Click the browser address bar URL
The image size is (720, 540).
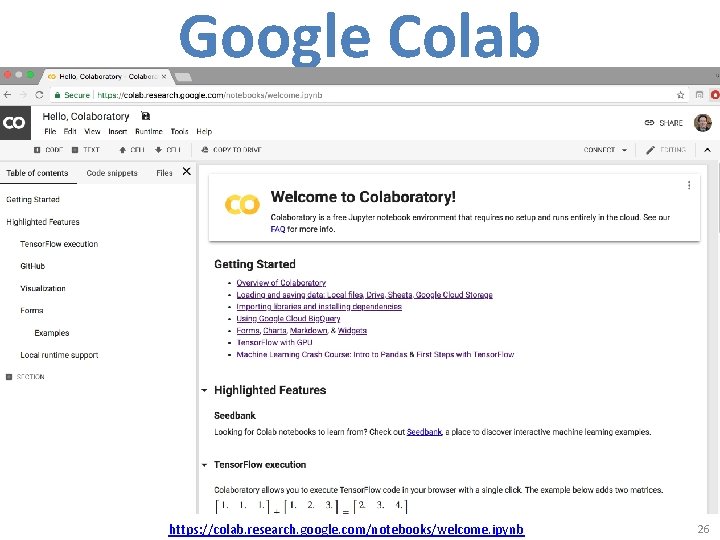pos(210,95)
